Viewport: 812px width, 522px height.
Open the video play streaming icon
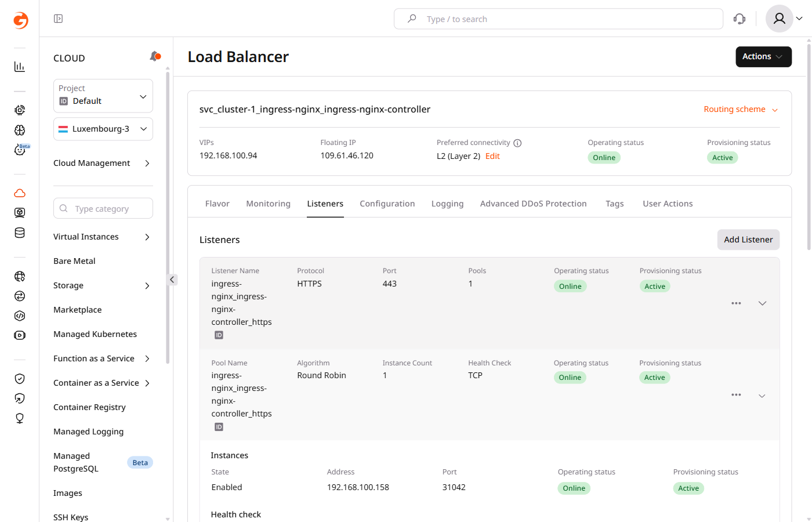coord(20,335)
